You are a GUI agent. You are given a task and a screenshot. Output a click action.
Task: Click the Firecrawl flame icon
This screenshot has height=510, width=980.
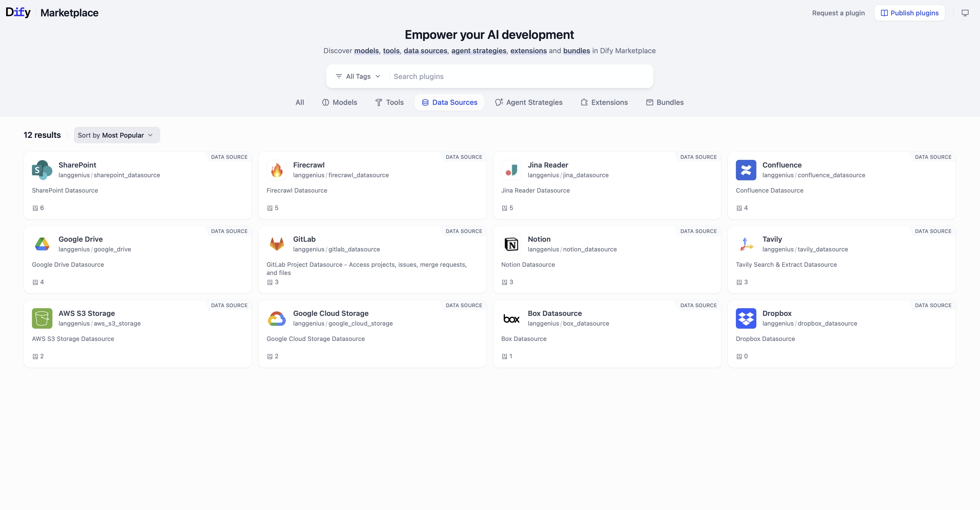tap(277, 170)
